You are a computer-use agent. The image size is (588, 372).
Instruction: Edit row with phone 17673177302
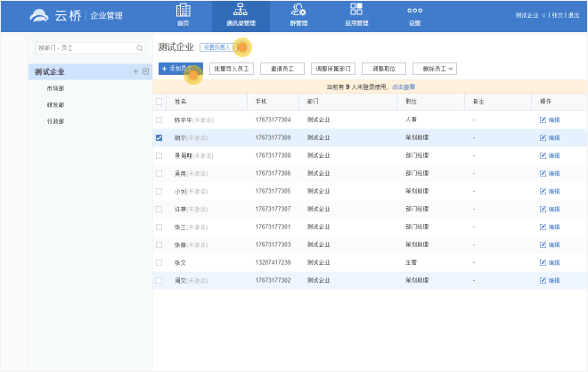coord(550,280)
